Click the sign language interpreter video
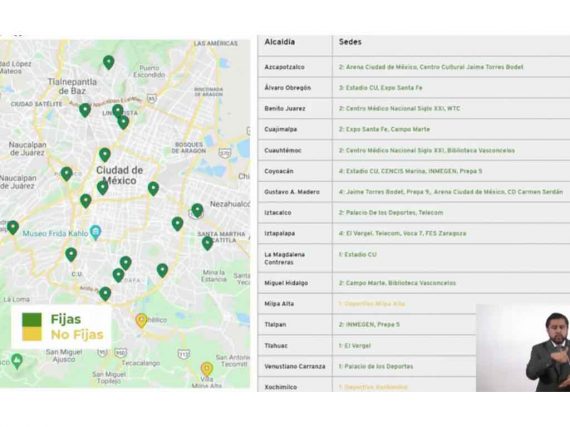Screen dimensions: 570x427 point(523,348)
